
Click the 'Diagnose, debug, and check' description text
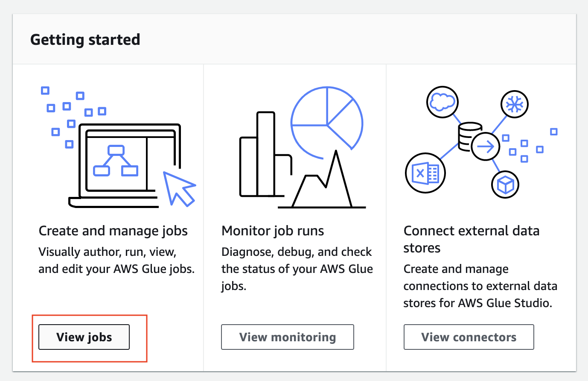click(x=297, y=252)
